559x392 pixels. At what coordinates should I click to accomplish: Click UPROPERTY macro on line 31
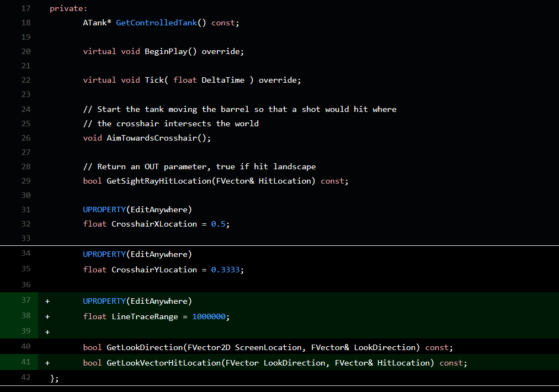[x=104, y=210]
